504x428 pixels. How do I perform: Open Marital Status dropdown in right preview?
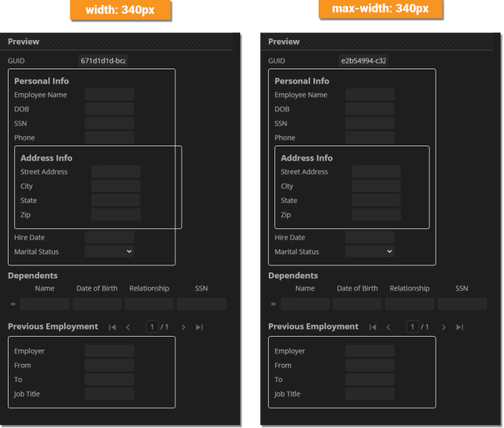click(370, 252)
